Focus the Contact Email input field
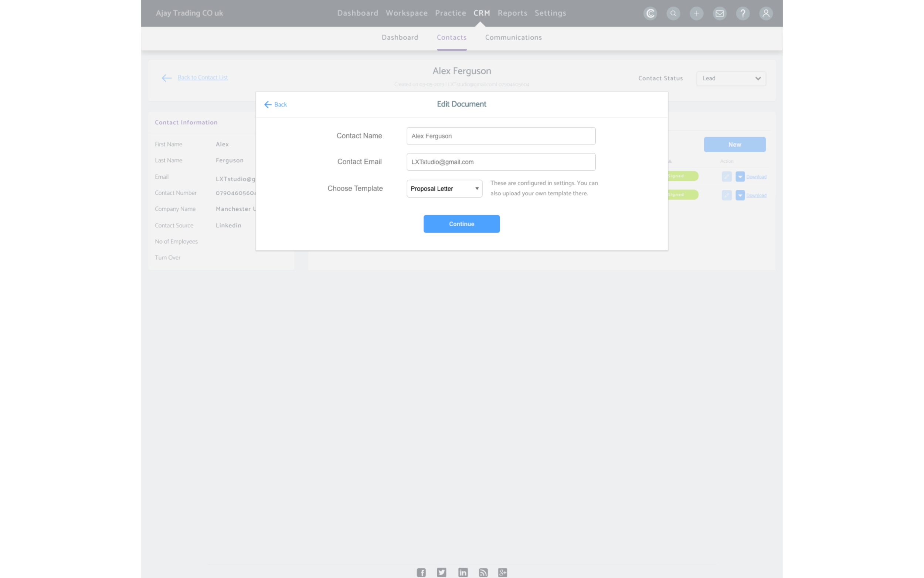Image resolution: width=924 pixels, height=578 pixels. pos(501,162)
